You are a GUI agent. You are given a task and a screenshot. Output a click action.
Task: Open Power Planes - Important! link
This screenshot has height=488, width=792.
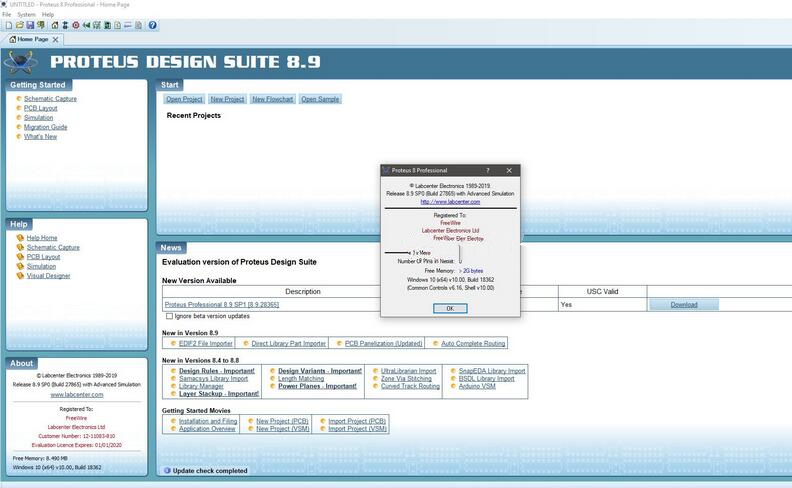(317, 386)
